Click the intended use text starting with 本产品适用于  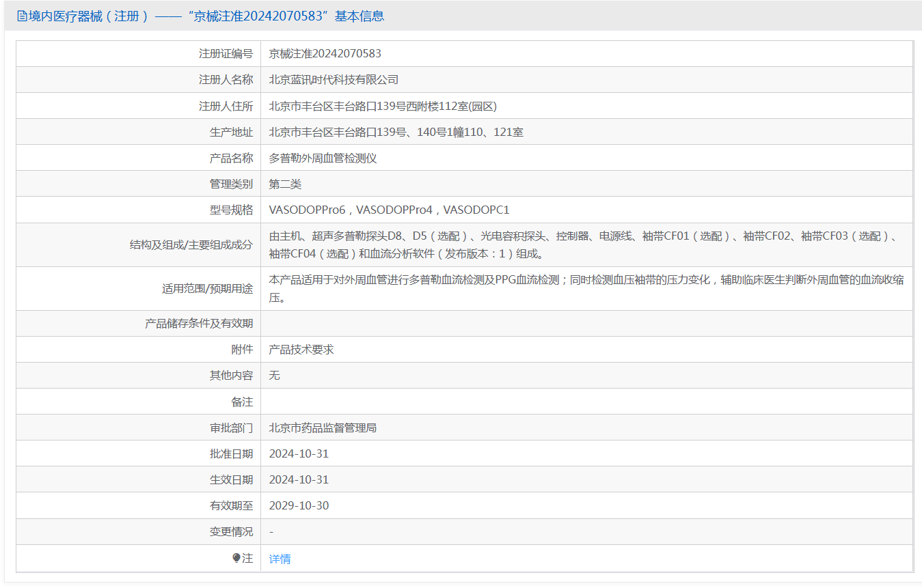(586, 288)
